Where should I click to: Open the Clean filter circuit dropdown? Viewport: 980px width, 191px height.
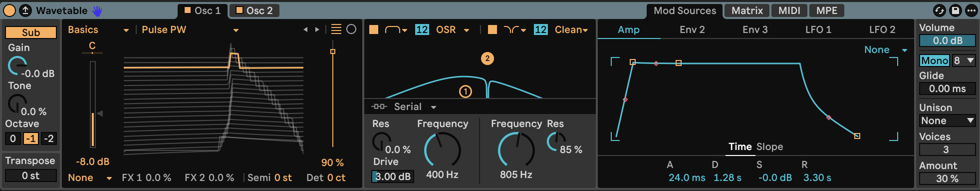(x=571, y=30)
